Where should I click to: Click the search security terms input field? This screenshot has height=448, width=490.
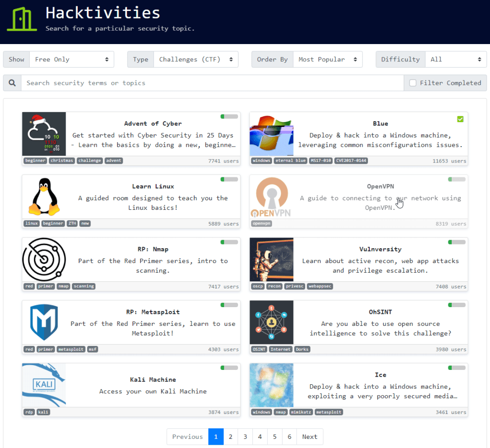(x=212, y=83)
